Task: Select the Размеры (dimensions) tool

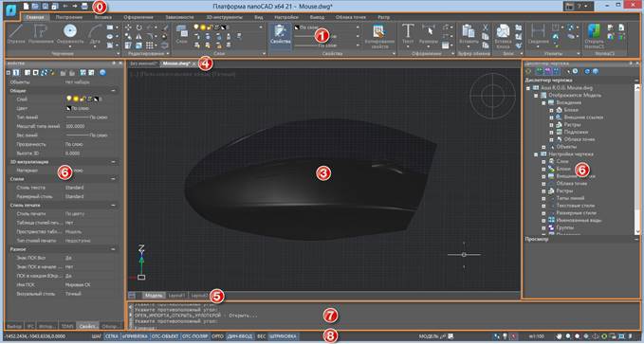Action: point(429,34)
